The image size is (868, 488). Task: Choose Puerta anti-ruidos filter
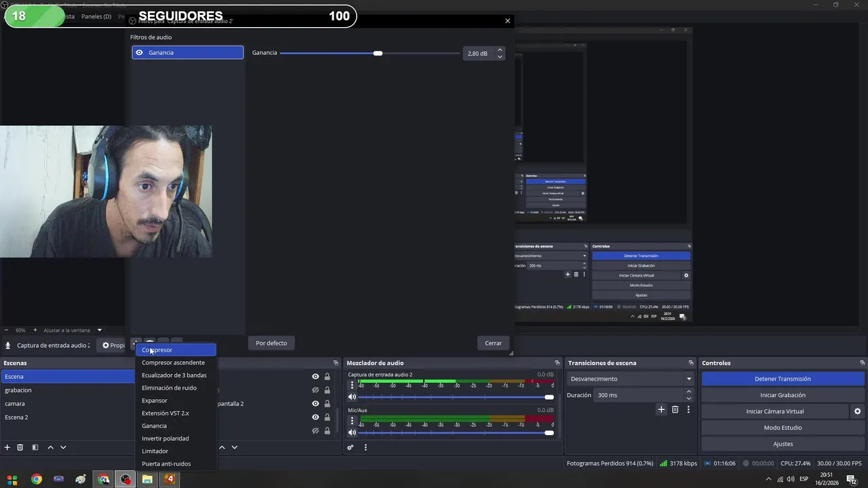tap(176, 464)
